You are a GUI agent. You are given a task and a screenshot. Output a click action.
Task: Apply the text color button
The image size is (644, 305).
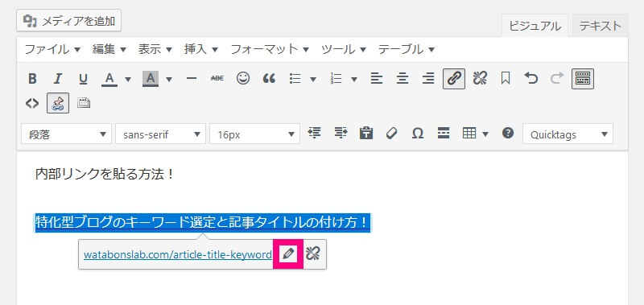(x=109, y=78)
